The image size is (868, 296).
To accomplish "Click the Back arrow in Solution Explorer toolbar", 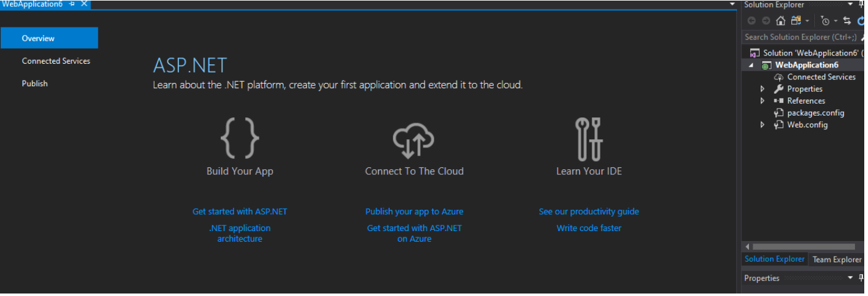I will pyautogui.click(x=751, y=21).
